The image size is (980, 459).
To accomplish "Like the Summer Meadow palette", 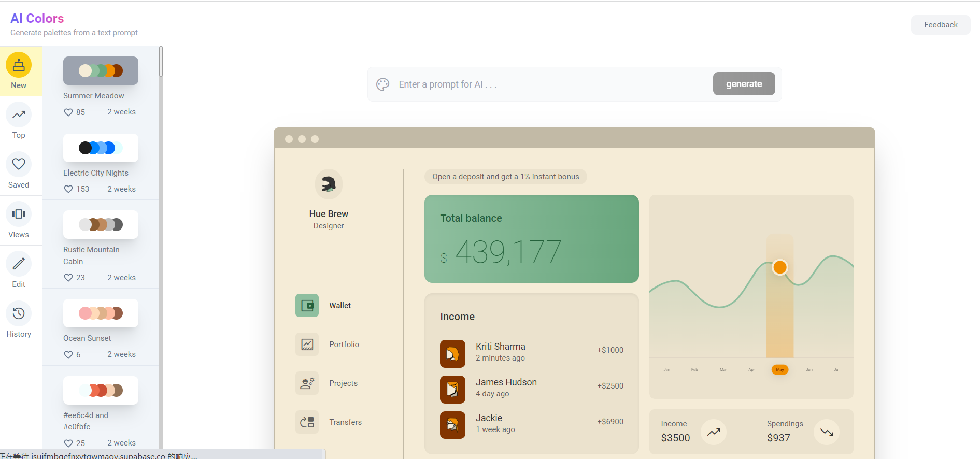I will [x=68, y=112].
